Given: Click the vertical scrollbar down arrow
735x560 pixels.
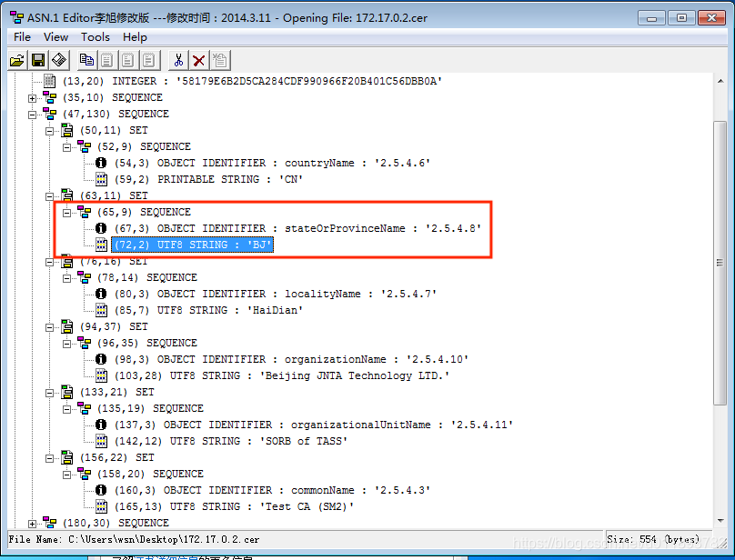Looking at the screenshot, I should tap(720, 521).
